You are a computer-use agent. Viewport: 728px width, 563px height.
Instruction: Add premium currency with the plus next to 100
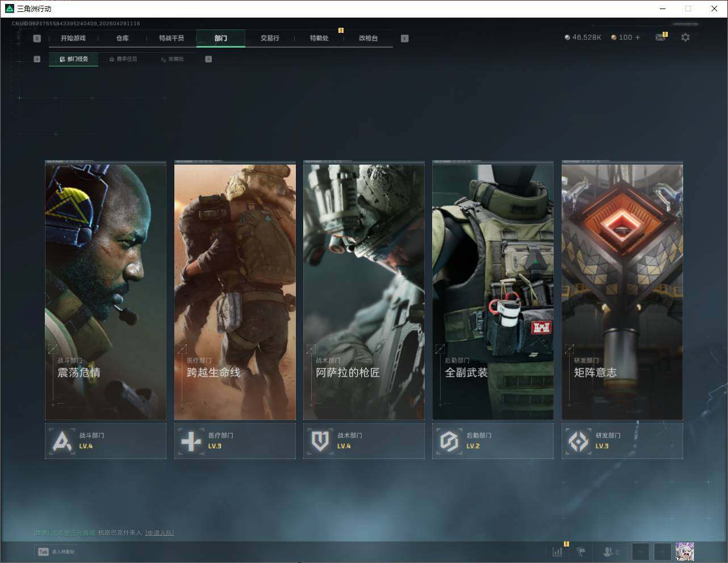tap(638, 37)
